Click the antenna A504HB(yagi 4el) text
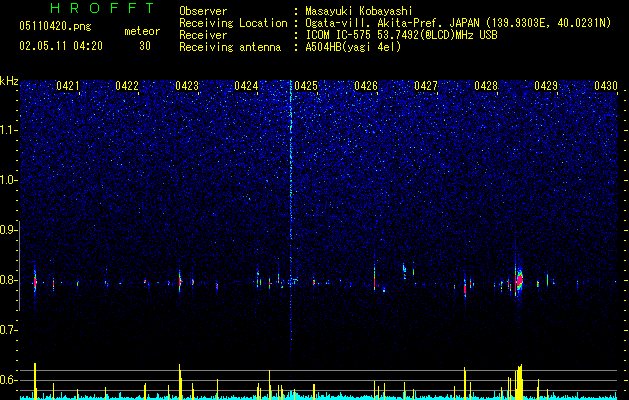The width and height of the screenshot is (629, 400). pyautogui.click(x=353, y=47)
